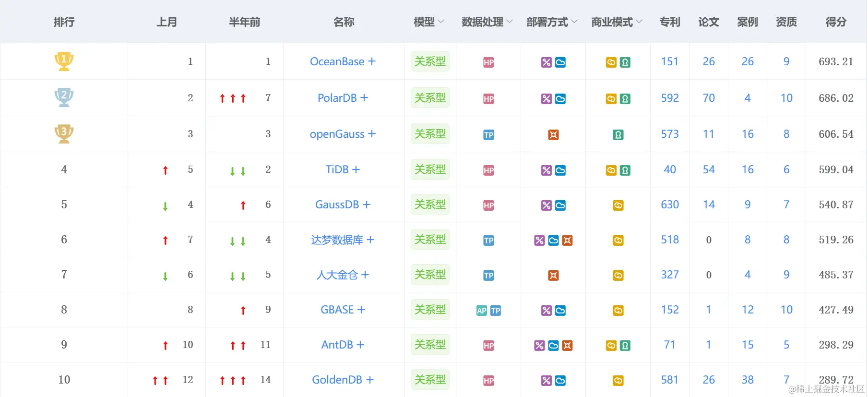The image size is (868, 397).
Task: Open the GaussDB database link
Action: (337, 205)
